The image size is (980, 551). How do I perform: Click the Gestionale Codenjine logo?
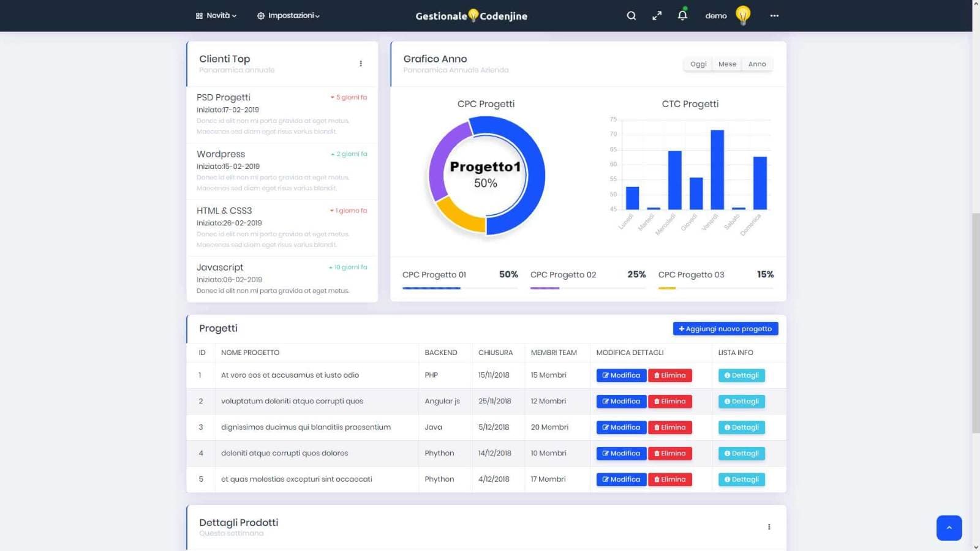click(472, 16)
